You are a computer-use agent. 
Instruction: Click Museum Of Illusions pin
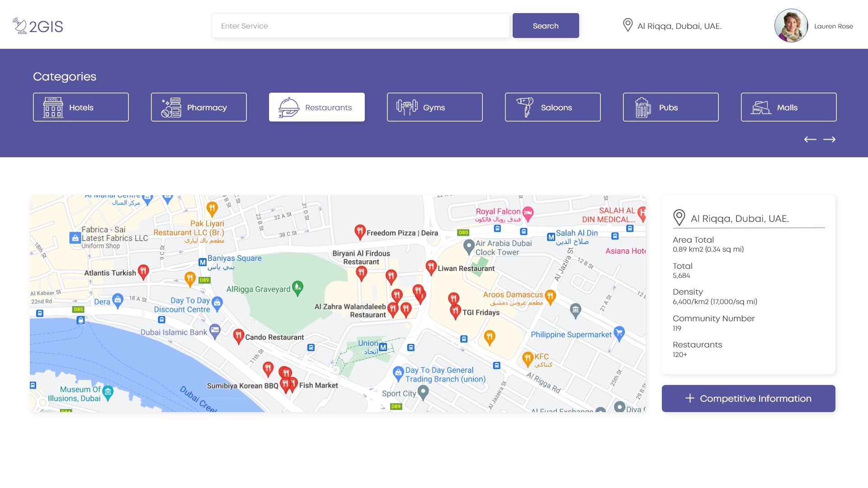pos(108,393)
